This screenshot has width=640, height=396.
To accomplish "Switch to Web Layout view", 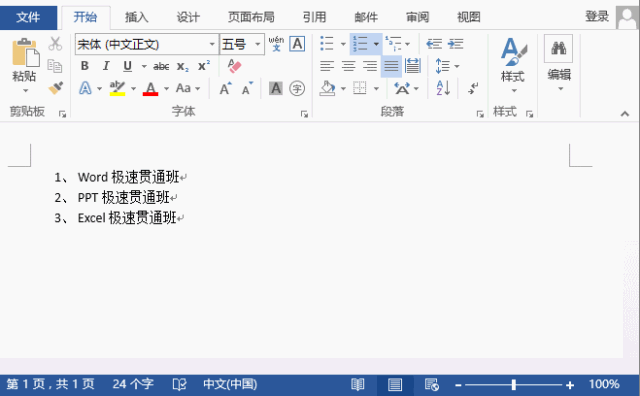I will point(431,385).
